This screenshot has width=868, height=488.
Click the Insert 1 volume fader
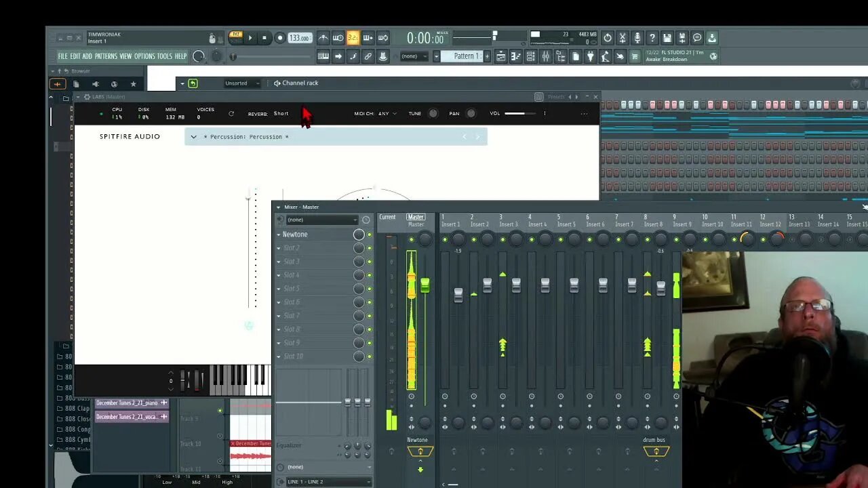point(458,295)
